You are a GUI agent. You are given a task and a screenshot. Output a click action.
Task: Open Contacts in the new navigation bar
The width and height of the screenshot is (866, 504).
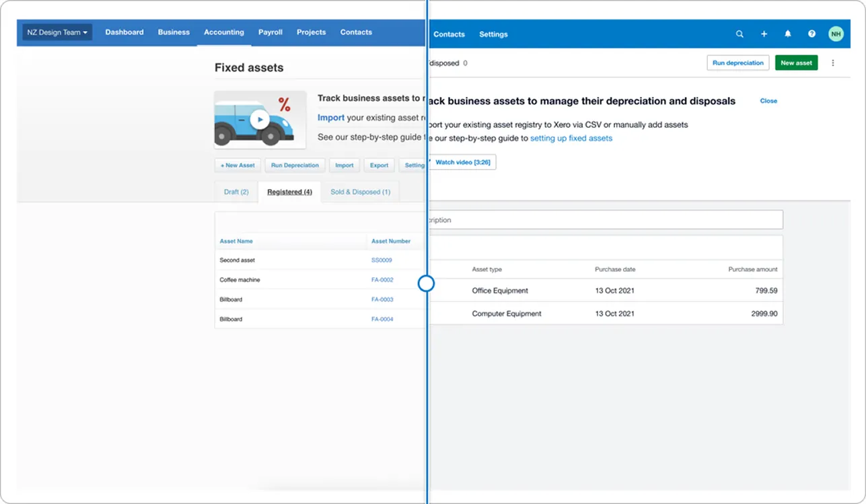tap(449, 34)
